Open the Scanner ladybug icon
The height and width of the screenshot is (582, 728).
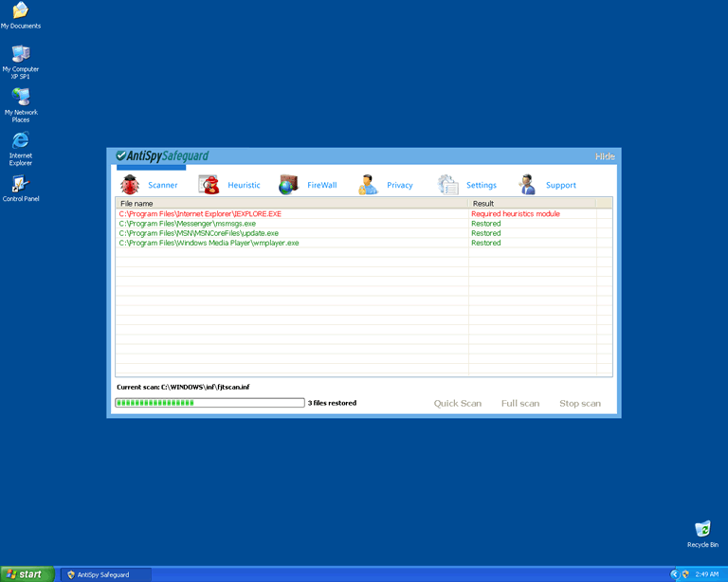pos(130,185)
